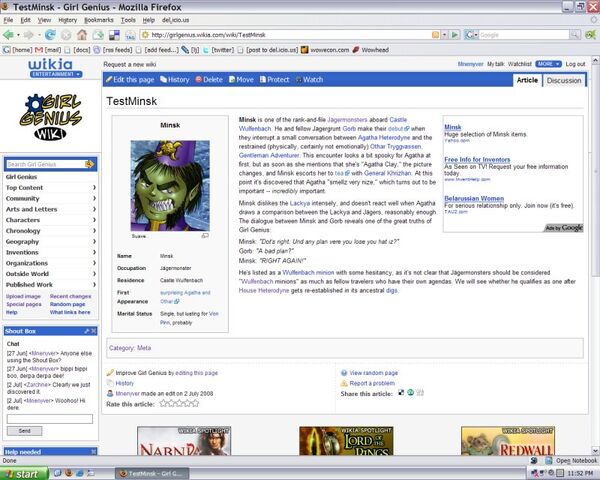This screenshot has width=600, height=480.
Task: Open the Lord of the Rings spotlight banner
Action: click(346, 441)
